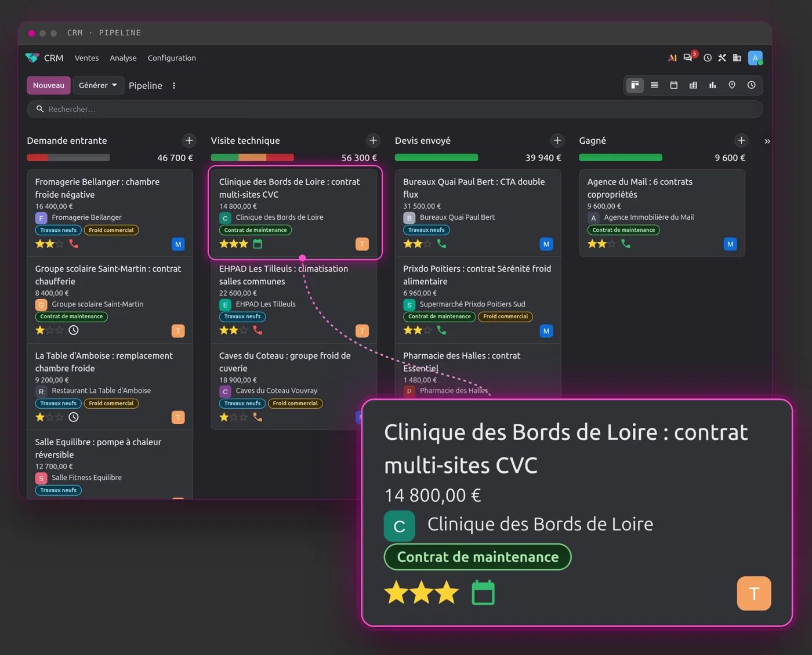812x655 pixels.
Task: Add a quick card in Demande entrante column
Action: pos(189,140)
